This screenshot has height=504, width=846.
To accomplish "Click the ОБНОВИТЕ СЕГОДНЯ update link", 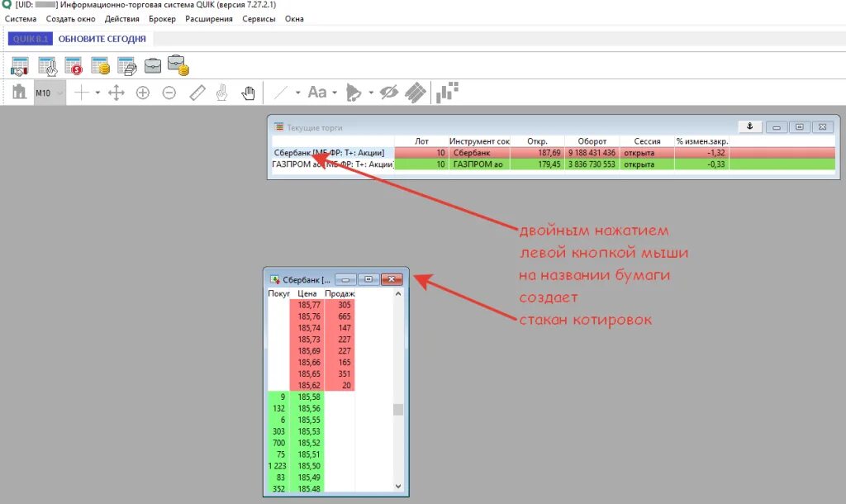I will click(x=102, y=39).
